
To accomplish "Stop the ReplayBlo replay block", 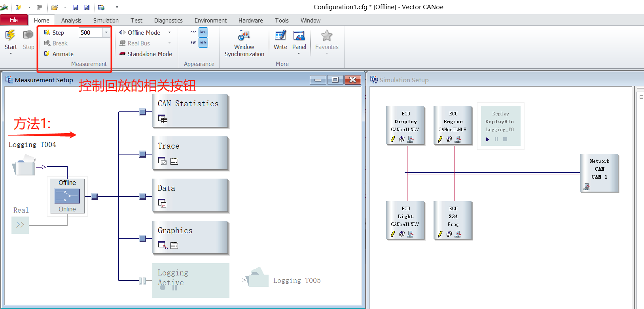I will [505, 139].
